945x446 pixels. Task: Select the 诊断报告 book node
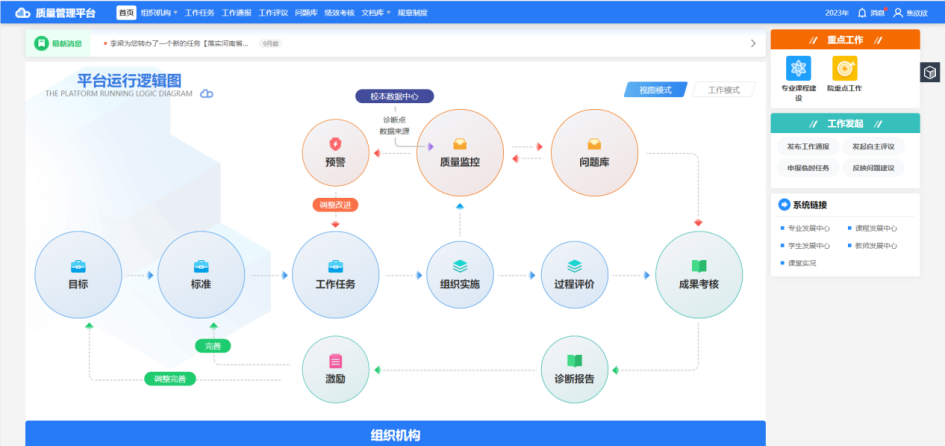pyautogui.click(x=574, y=369)
